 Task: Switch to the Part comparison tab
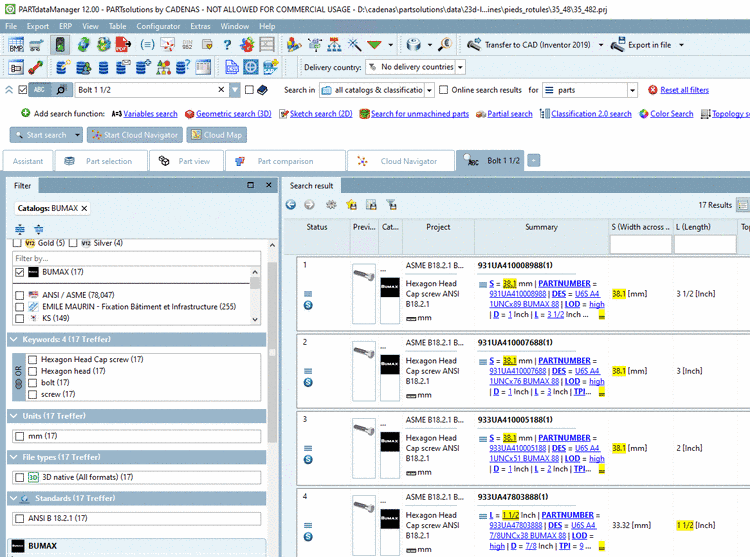(285, 161)
